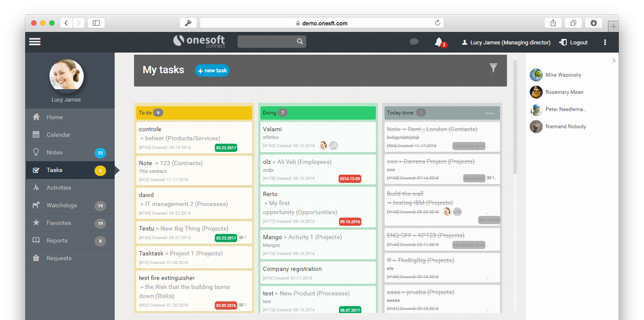Click the top search input field

click(266, 42)
